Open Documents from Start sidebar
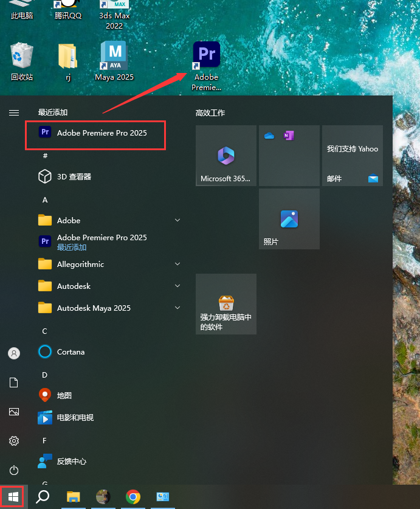Image resolution: width=420 pixels, height=509 pixels. (x=14, y=383)
